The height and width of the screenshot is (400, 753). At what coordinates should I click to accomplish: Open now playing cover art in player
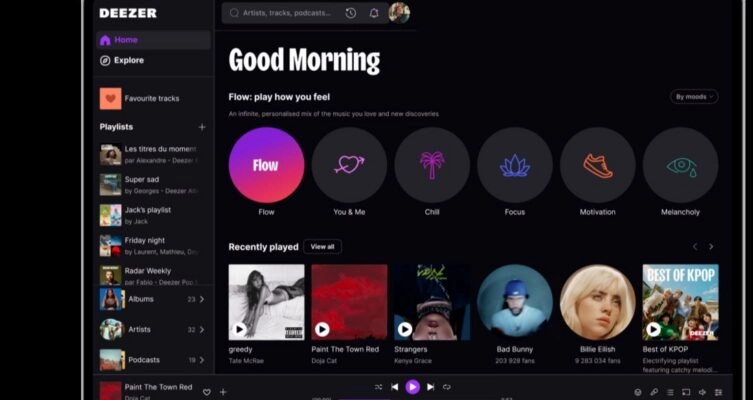point(110,391)
